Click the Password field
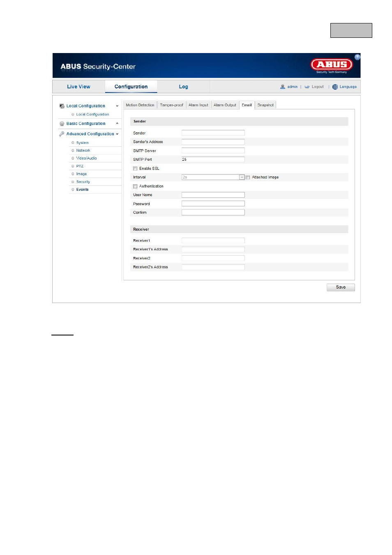Screen dimensions: 392x555 tap(213, 204)
